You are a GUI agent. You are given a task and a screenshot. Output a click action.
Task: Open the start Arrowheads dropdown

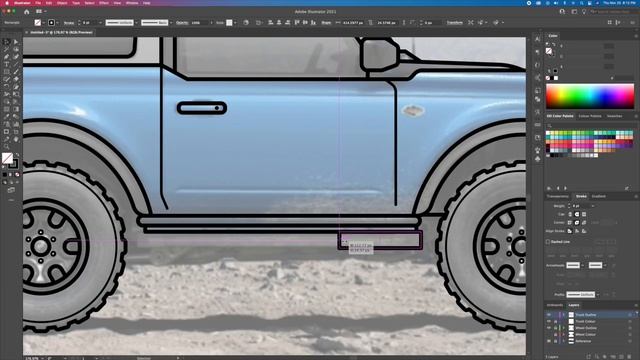583,265
